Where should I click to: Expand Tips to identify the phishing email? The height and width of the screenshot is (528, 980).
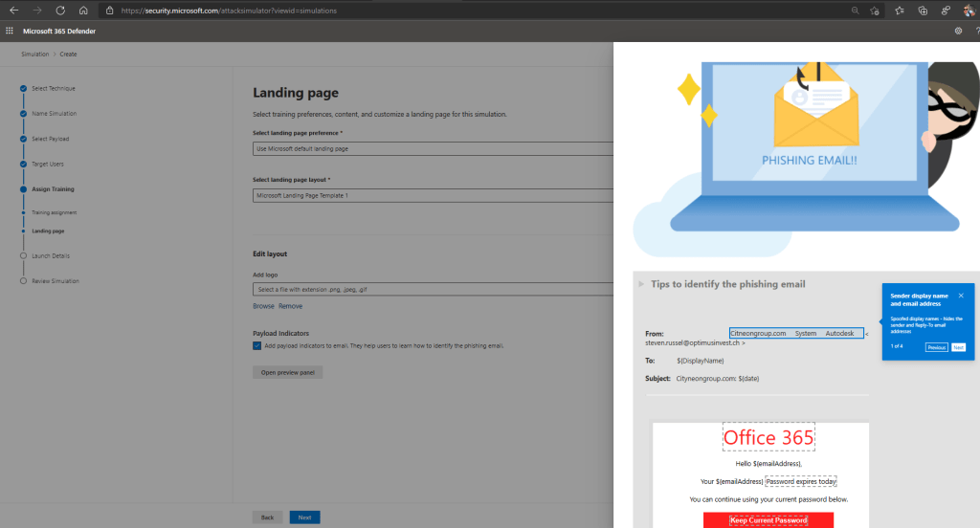tap(641, 284)
